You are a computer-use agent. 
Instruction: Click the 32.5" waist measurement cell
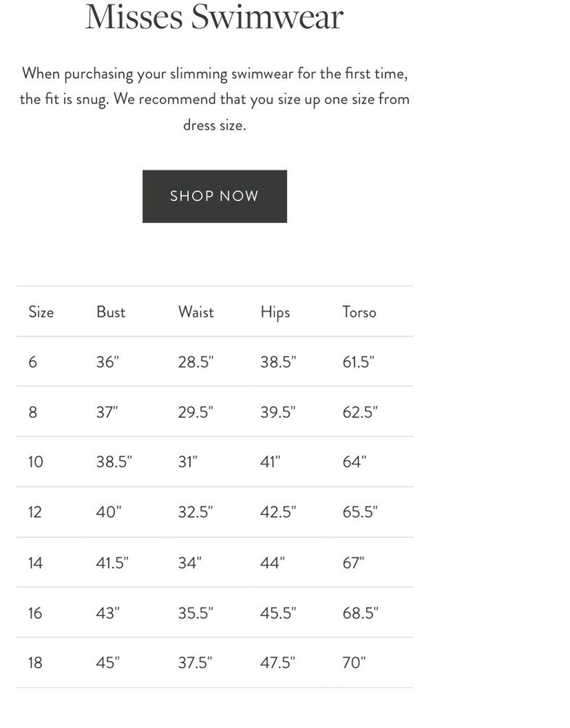pyautogui.click(x=195, y=512)
